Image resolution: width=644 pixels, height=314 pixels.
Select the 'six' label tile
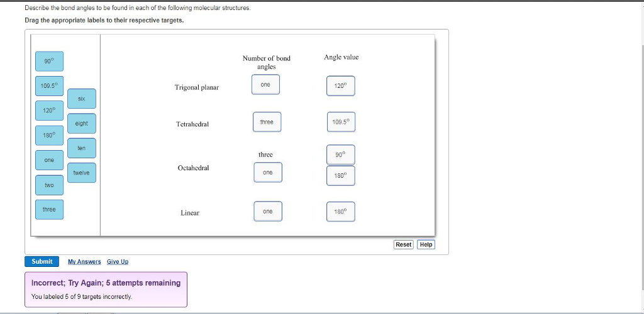(x=82, y=99)
